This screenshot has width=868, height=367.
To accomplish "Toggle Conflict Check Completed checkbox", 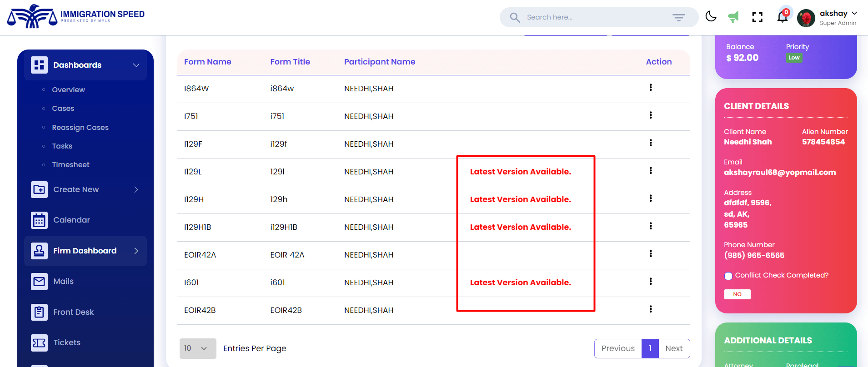I will tap(728, 276).
